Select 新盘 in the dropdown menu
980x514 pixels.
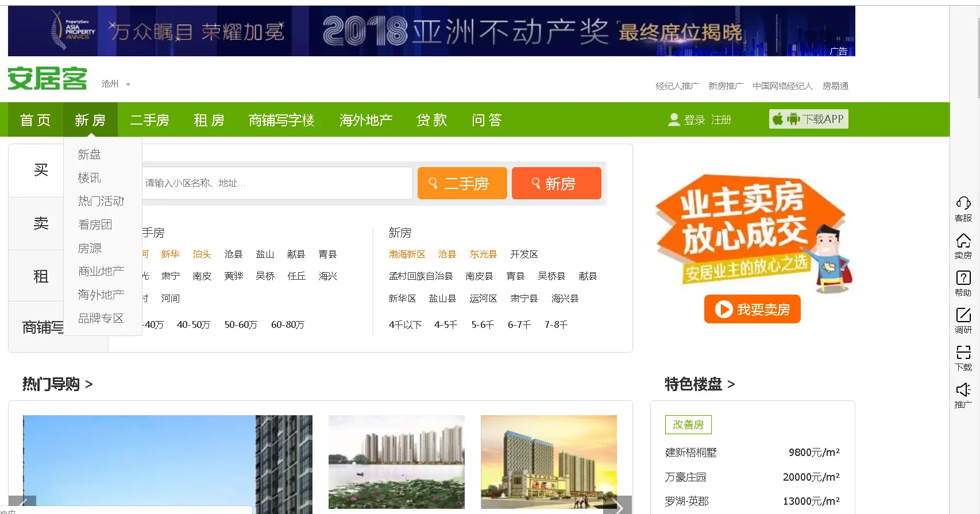tap(89, 154)
